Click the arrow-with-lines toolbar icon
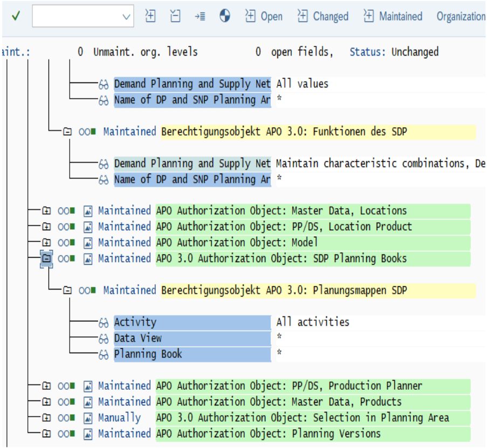Screen dimensions: 487x448 (x=200, y=17)
